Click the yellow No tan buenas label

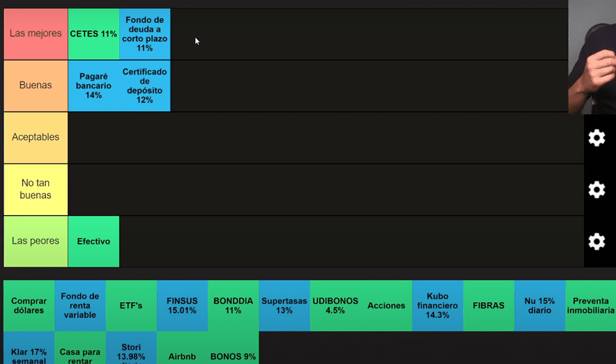(36, 189)
